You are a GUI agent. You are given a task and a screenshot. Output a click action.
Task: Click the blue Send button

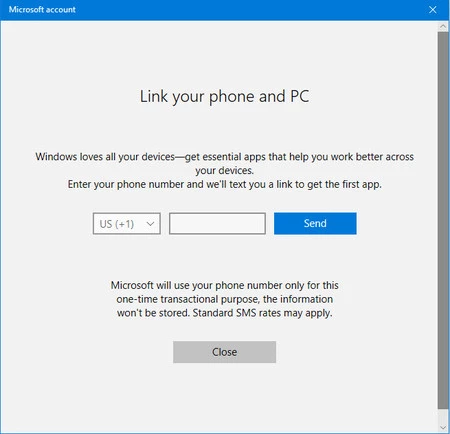(315, 223)
